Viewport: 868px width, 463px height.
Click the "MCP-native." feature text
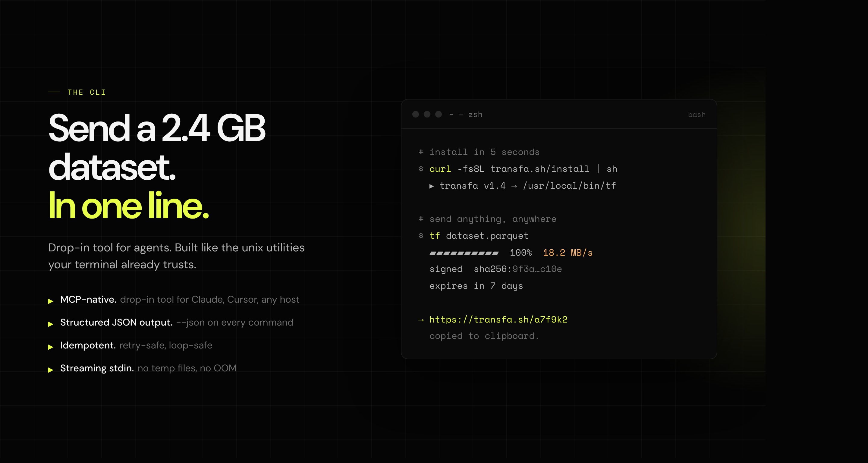coord(88,299)
